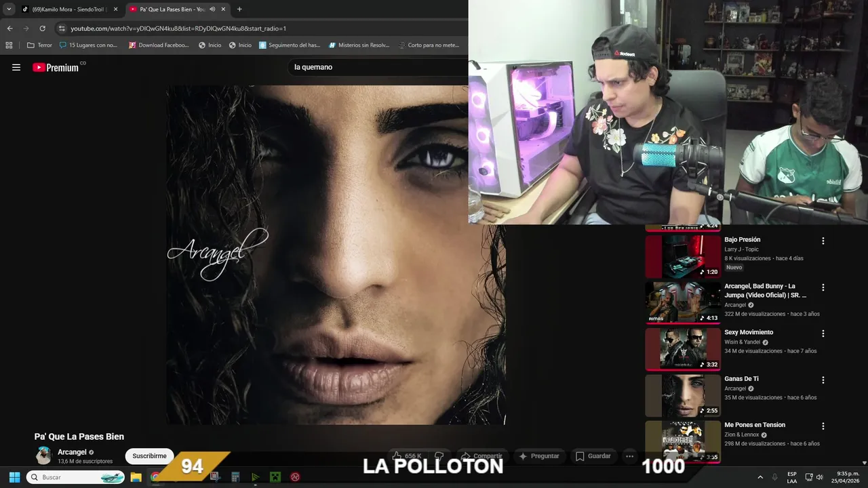The height and width of the screenshot is (488, 868).
Task: Open a new Chrome tab
Action: coord(239,9)
